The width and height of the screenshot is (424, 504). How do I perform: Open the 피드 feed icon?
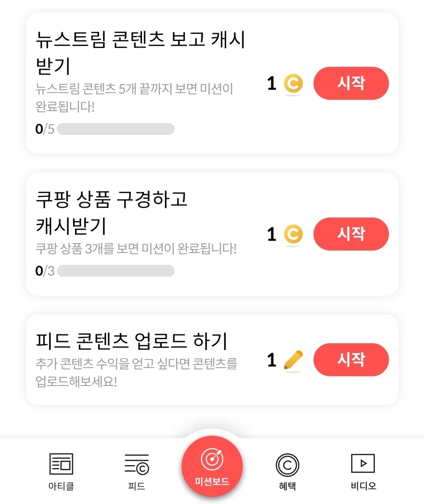(x=136, y=464)
